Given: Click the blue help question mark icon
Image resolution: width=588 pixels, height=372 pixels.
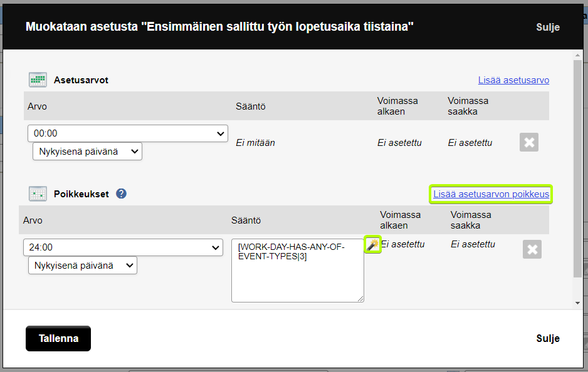Looking at the screenshot, I should [121, 194].
